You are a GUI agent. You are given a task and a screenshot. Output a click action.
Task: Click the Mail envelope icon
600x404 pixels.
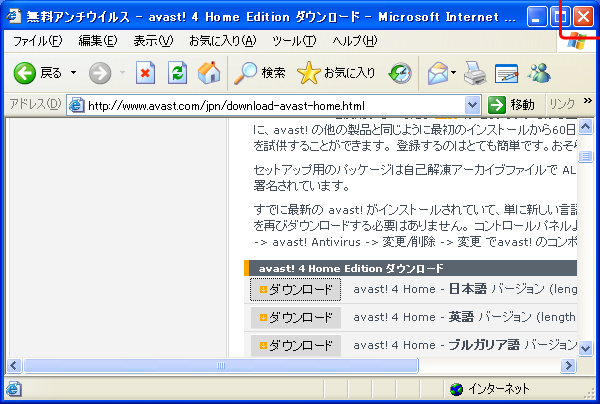click(x=438, y=73)
